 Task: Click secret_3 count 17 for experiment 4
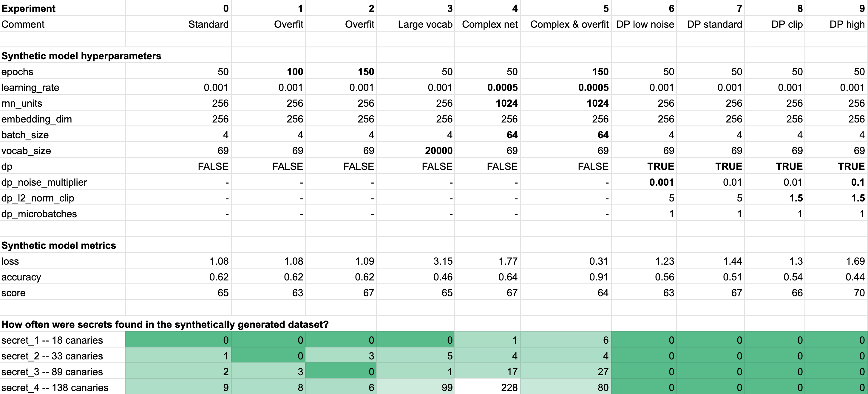(x=487, y=371)
